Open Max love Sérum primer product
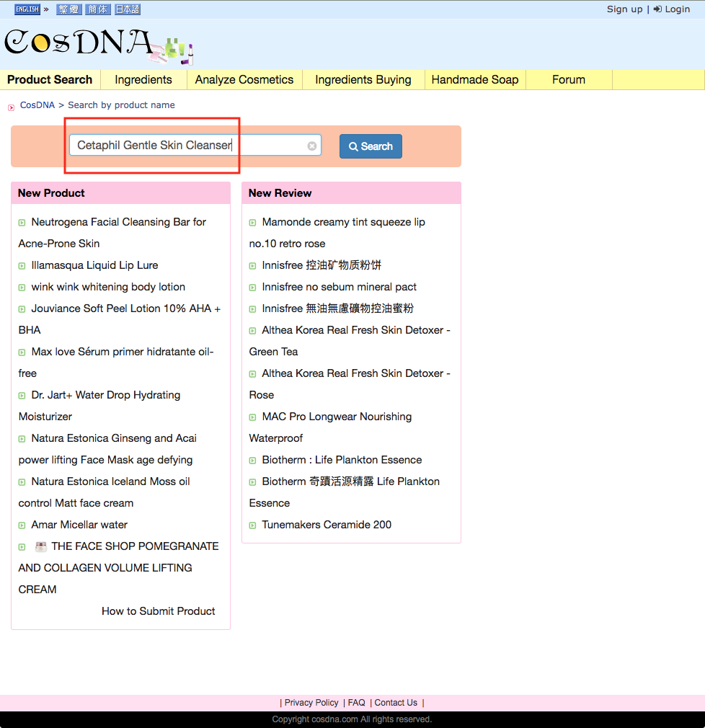This screenshot has height=728, width=705. 116,362
